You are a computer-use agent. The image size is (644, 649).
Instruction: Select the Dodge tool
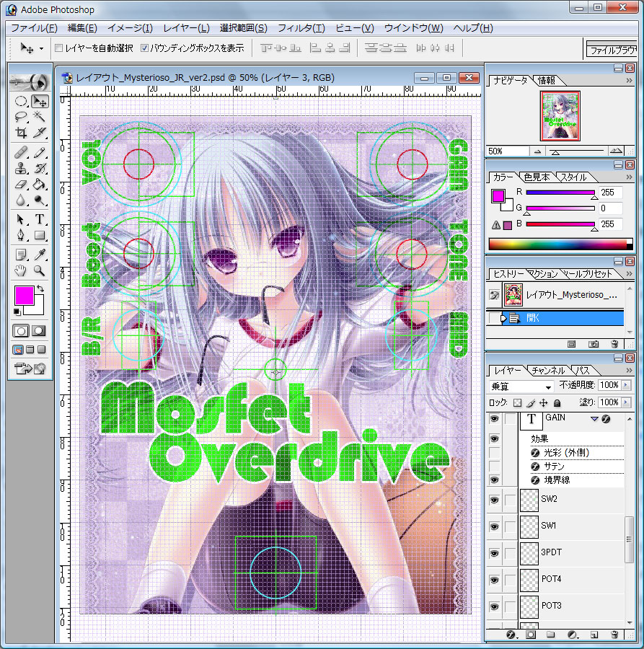point(40,200)
